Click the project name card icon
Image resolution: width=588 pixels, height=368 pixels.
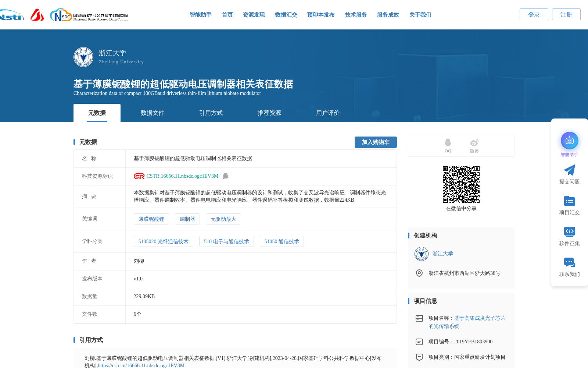coord(419,318)
